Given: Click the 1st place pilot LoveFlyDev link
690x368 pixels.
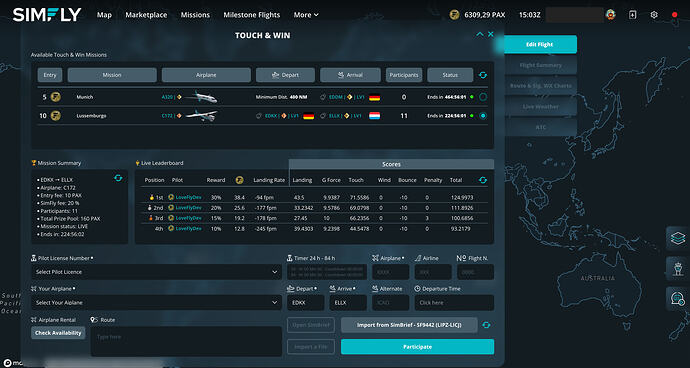Looking at the screenshot, I should [x=188, y=198].
